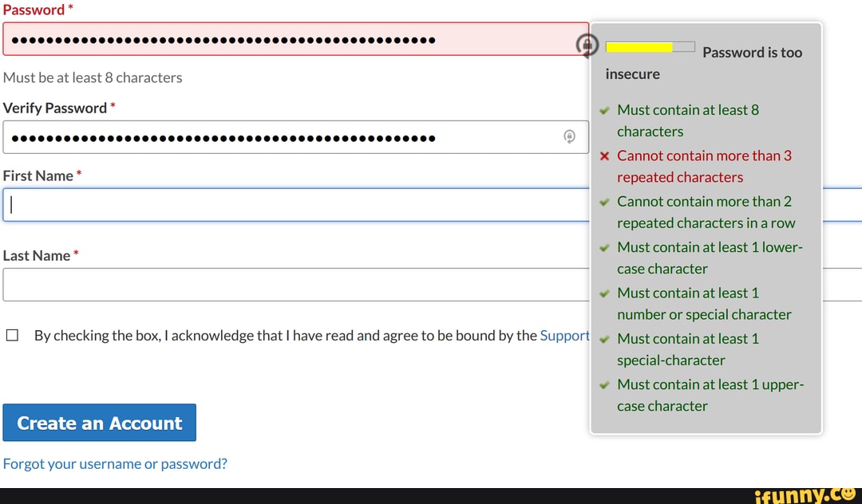Click the ifunny.co logo
Image resolution: width=862 pixels, height=504 pixels.
click(x=806, y=494)
